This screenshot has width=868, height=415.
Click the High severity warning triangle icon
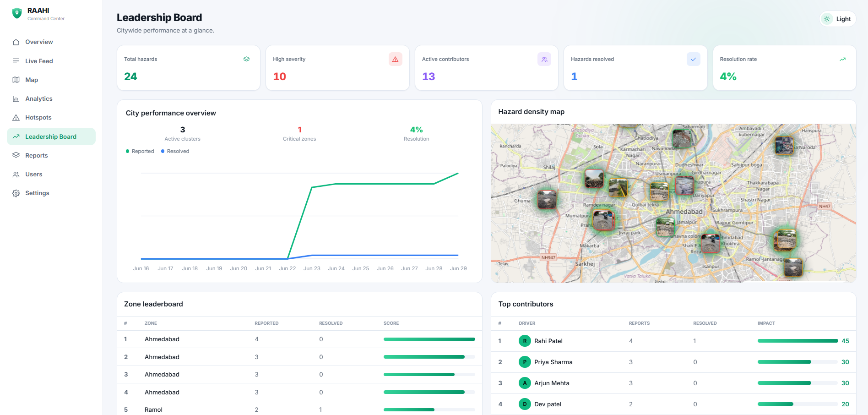(x=395, y=59)
